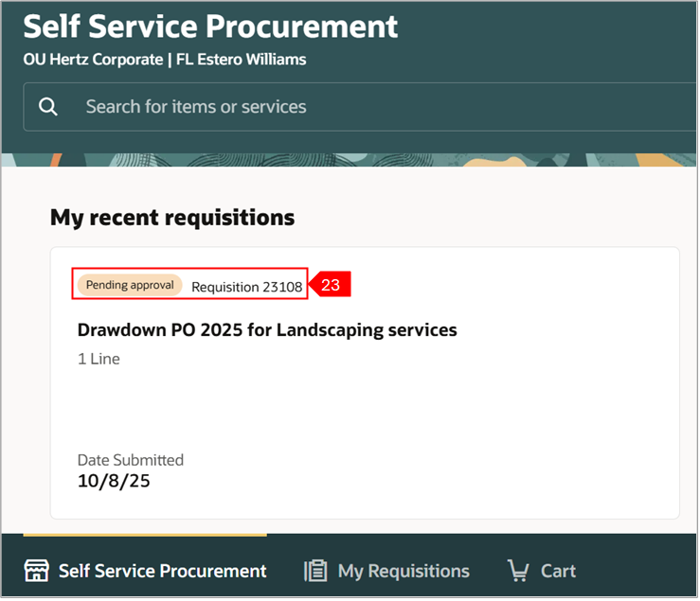The height and width of the screenshot is (601, 700).
Task: Click the My Requisitions clipboard icon
Action: 315,571
